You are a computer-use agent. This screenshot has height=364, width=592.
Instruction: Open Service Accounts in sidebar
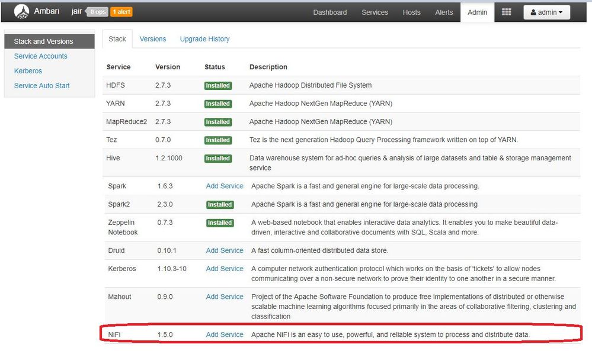point(40,56)
